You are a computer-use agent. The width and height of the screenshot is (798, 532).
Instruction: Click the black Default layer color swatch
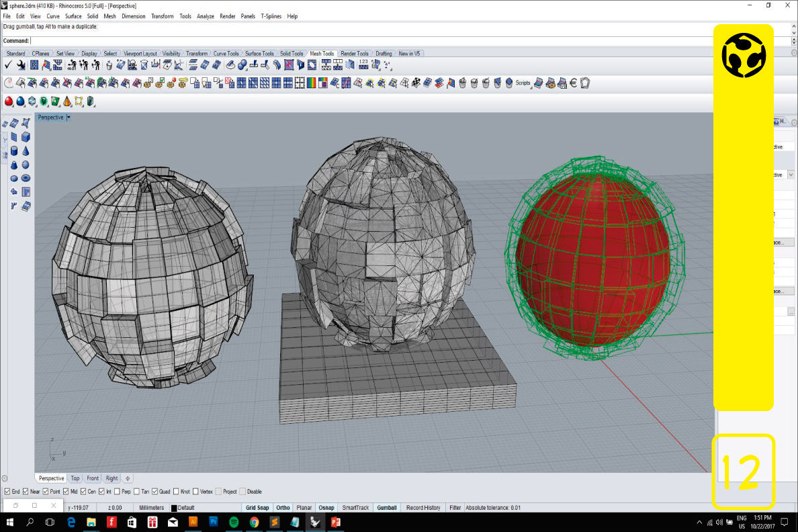tap(174, 508)
